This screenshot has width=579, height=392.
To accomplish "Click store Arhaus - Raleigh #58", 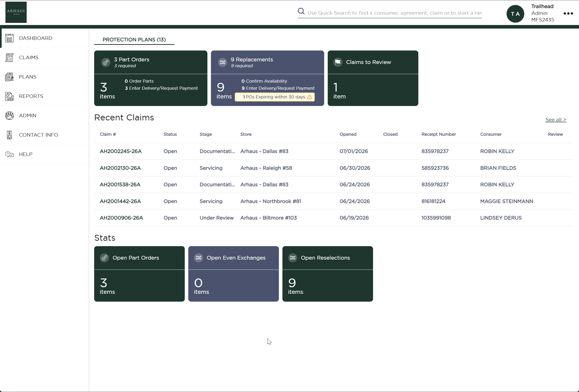I will click(x=266, y=168).
